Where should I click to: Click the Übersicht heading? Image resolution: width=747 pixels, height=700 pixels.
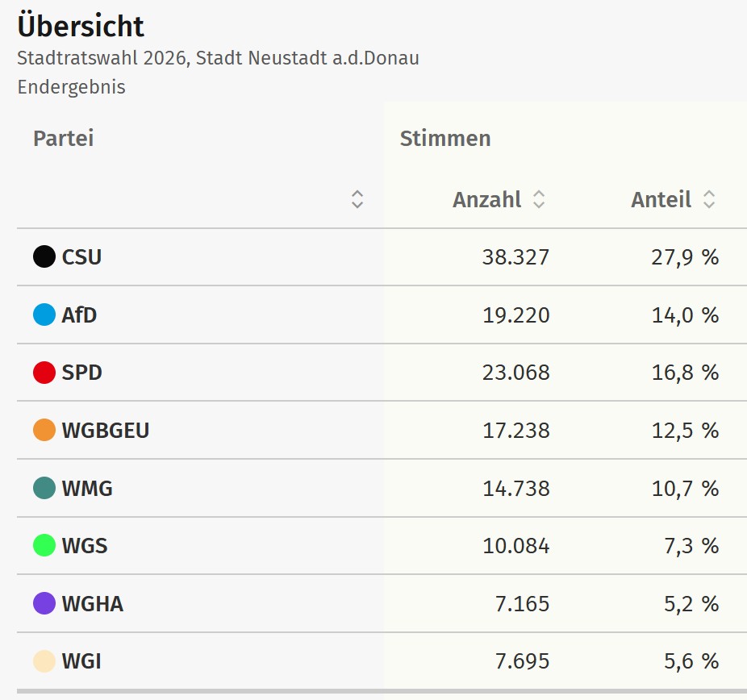[81, 27]
